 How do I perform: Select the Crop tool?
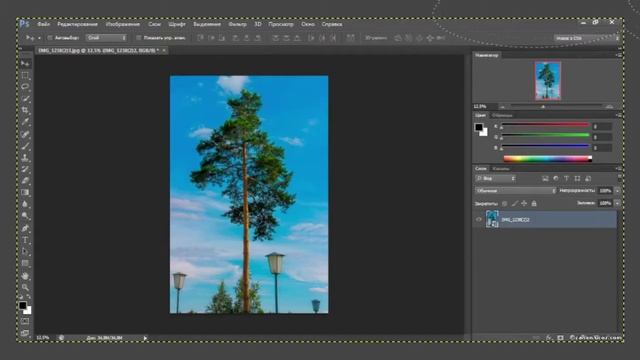[x=25, y=110]
